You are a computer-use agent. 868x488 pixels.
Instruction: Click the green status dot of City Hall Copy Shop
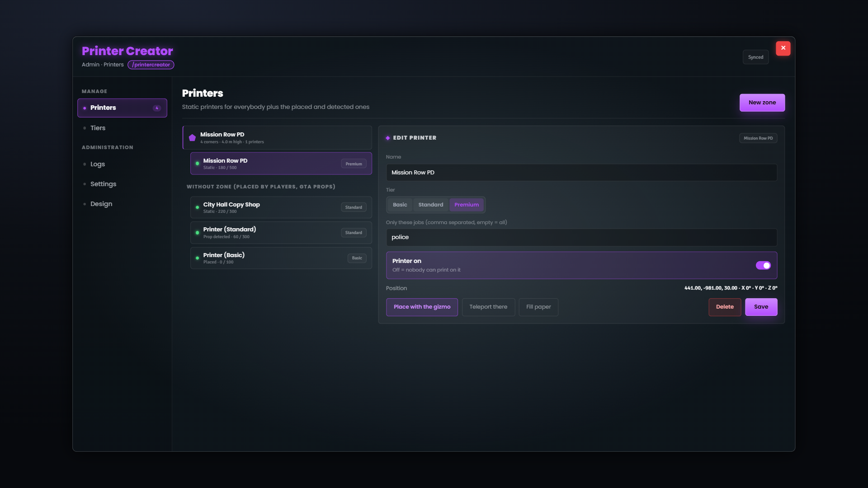(197, 207)
